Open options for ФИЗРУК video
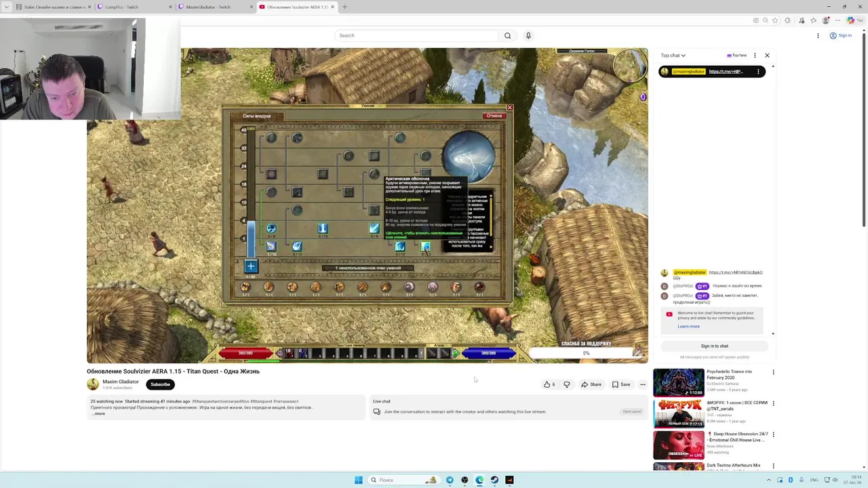 (773, 403)
